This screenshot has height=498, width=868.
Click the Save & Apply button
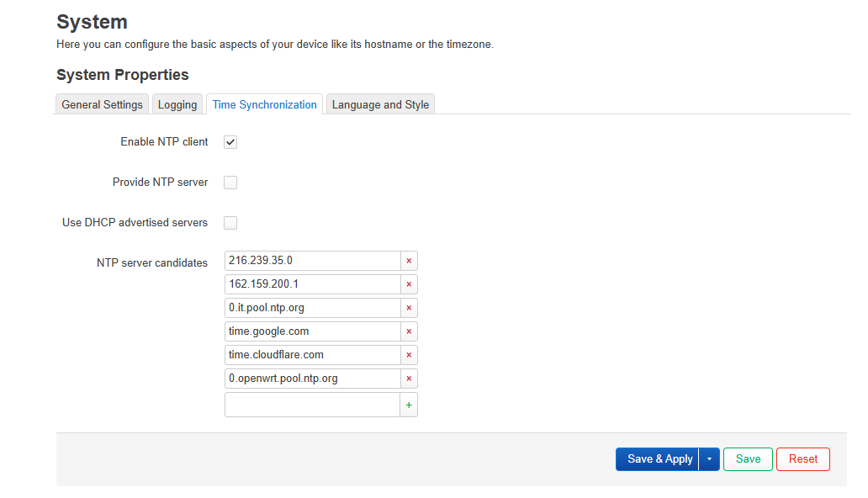pos(659,459)
